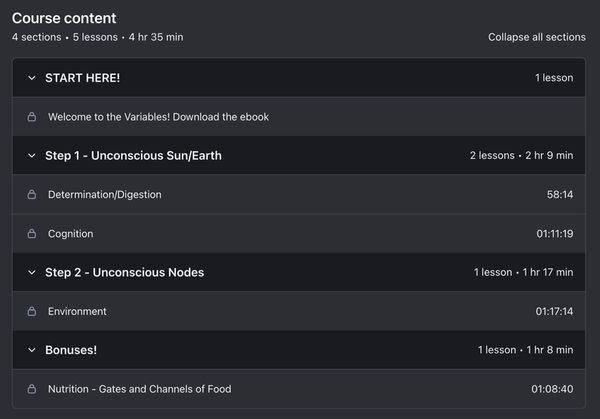Screen dimensions: 600x419
Task: Click Step 2 - Unconscious Nodes heading
Action: click(124, 272)
